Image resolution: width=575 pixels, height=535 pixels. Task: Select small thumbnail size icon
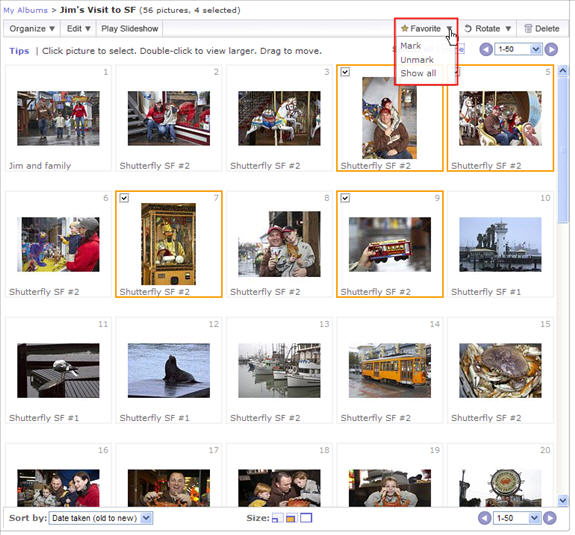(277, 518)
